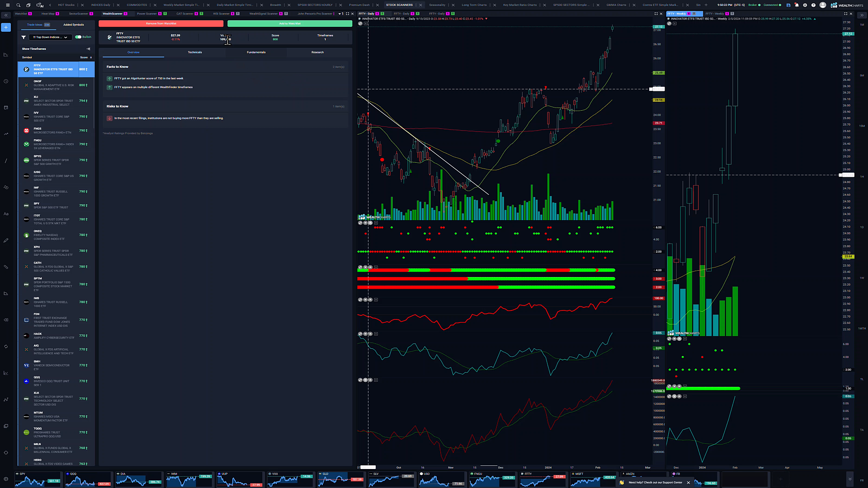Click the blue plus add button
Viewport: 868px width, 488px height.
6,28
